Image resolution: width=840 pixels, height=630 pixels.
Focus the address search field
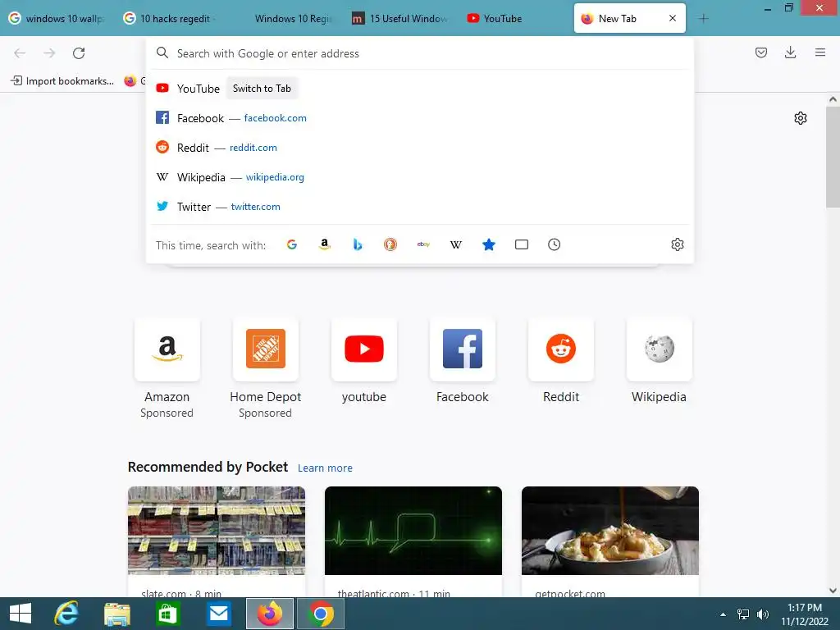[420, 53]
